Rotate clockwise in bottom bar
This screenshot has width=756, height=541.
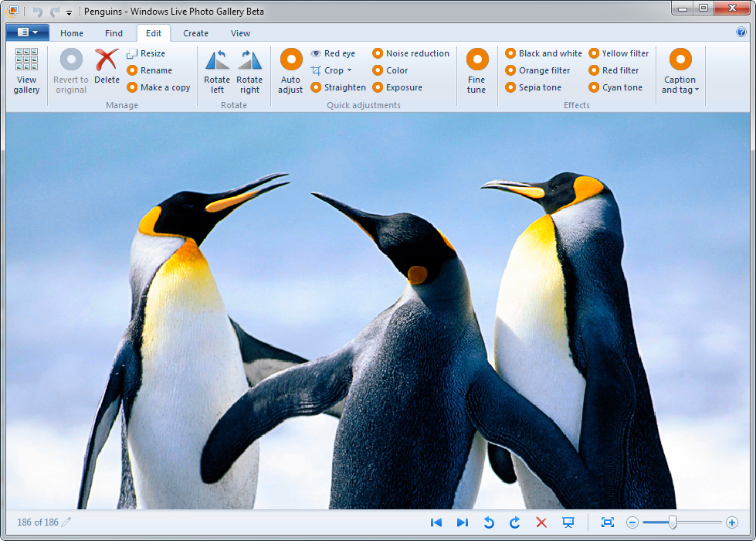515,522
